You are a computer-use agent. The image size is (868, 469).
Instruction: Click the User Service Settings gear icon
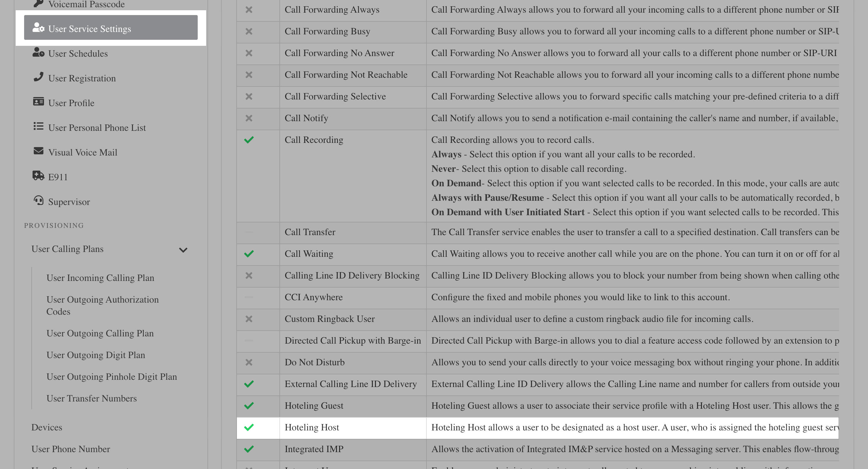[38, 28]
